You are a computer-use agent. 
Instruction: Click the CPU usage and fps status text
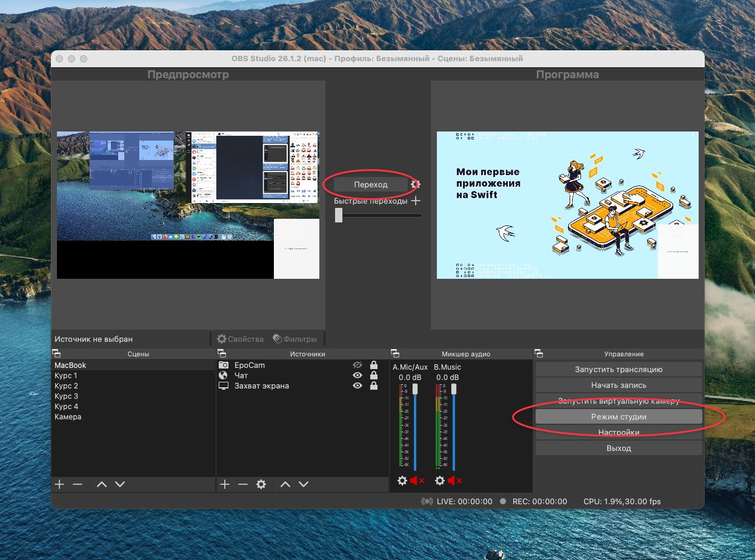point(622,501)
